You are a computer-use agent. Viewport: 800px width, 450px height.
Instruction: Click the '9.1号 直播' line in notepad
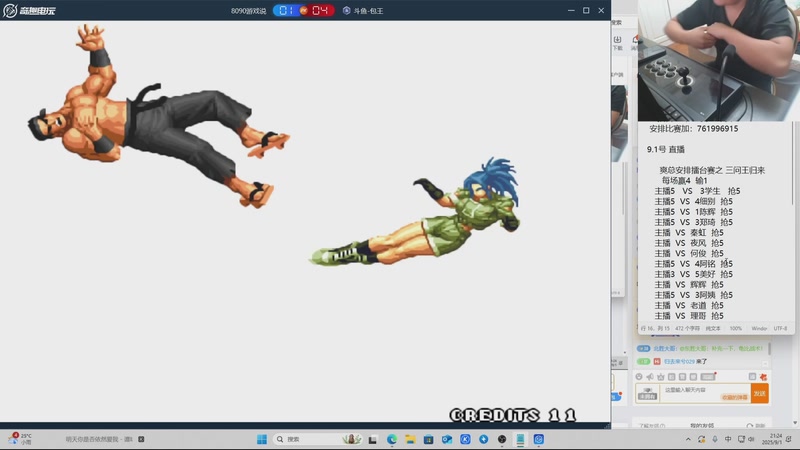[665, 149]
